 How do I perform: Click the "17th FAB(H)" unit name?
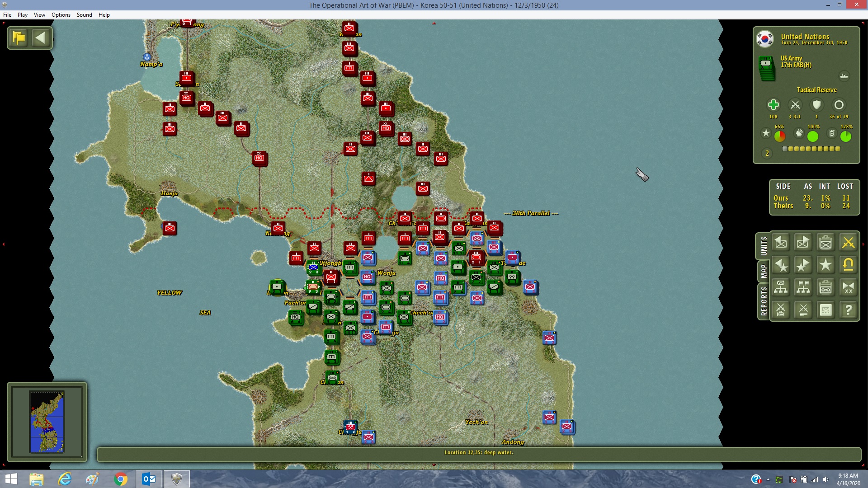coord(796,65)
